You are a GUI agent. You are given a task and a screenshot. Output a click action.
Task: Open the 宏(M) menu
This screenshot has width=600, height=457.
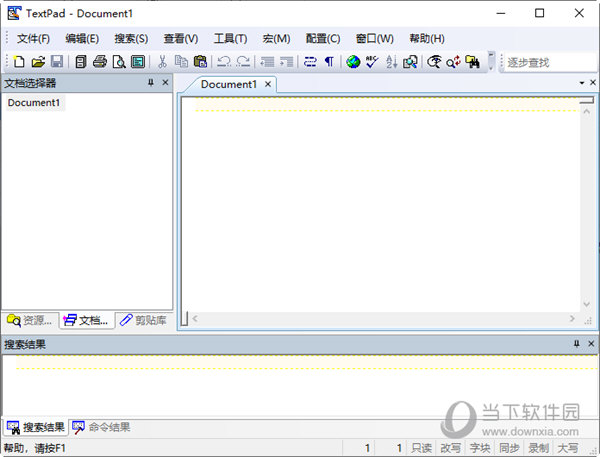pos(276,38)
